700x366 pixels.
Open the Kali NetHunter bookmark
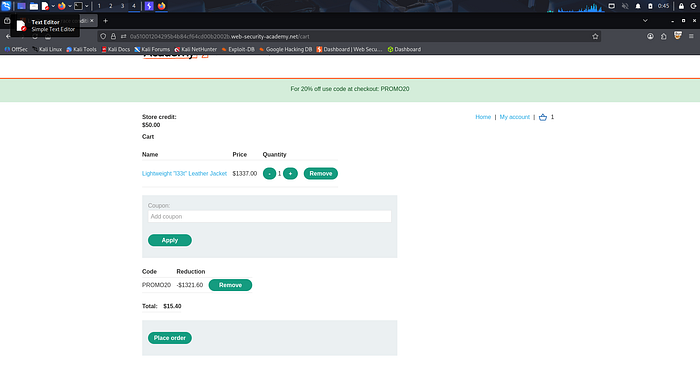tap(196, 50)
